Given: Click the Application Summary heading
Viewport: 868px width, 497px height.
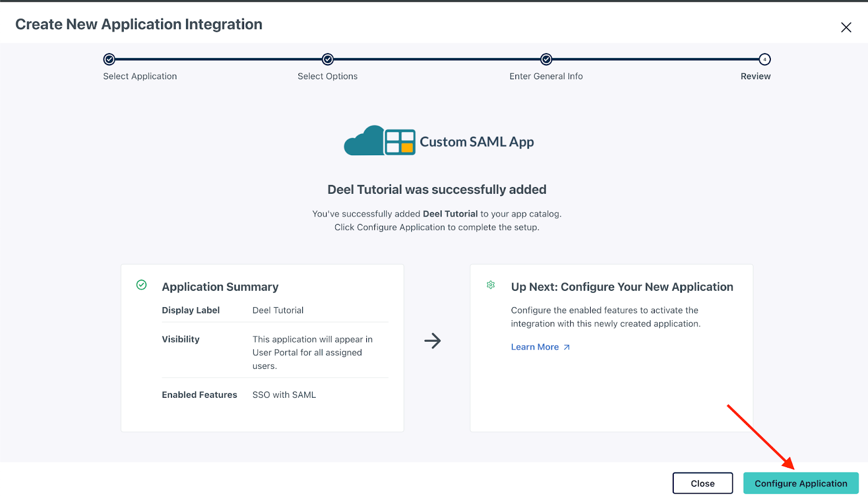Looking at the screenshot, I should (x=220, y=286).
